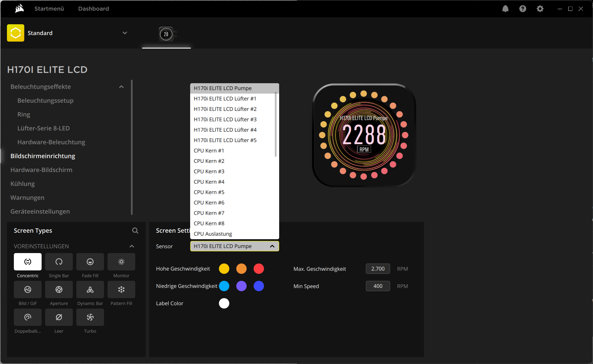
Task: Select the Dynamic Bar screen type
Action: (90, 289)
